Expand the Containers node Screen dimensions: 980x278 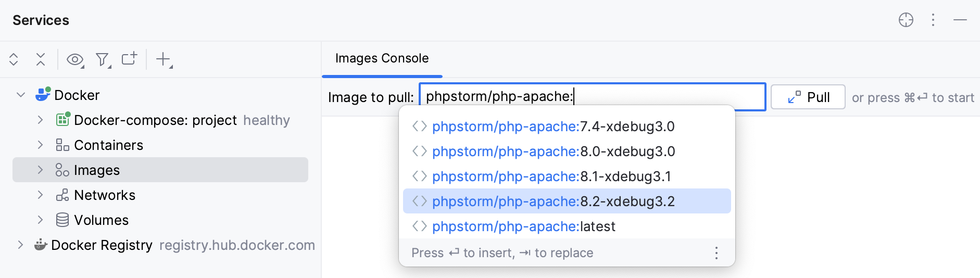click(40, 145)
